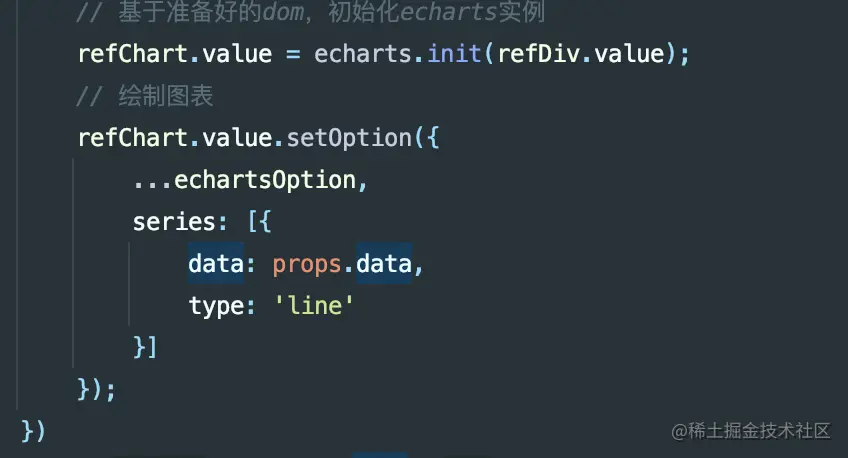Click the highlighted data after props.
This screenshot has height=458, width=848.
384,264
